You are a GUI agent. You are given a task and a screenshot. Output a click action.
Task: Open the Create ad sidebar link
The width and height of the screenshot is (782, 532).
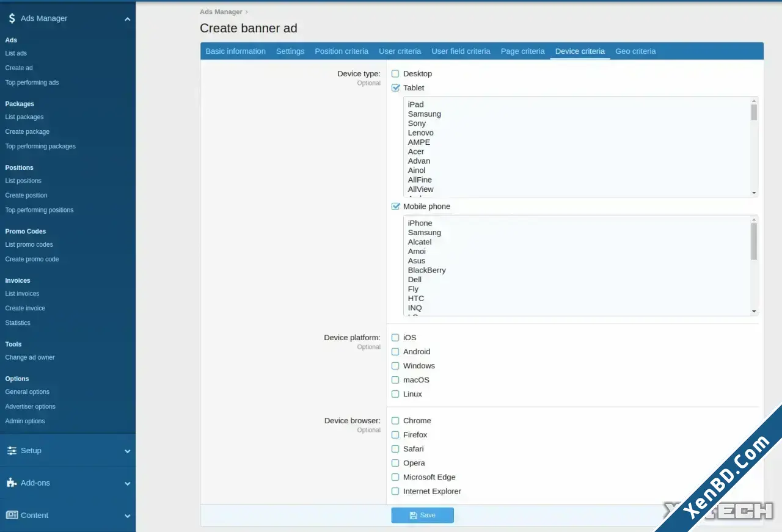(19, 68)
